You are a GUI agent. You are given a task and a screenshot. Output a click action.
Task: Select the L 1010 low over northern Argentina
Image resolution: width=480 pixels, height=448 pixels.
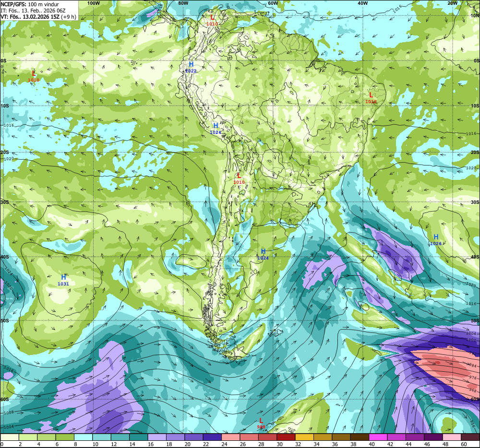tap(239, 178)
